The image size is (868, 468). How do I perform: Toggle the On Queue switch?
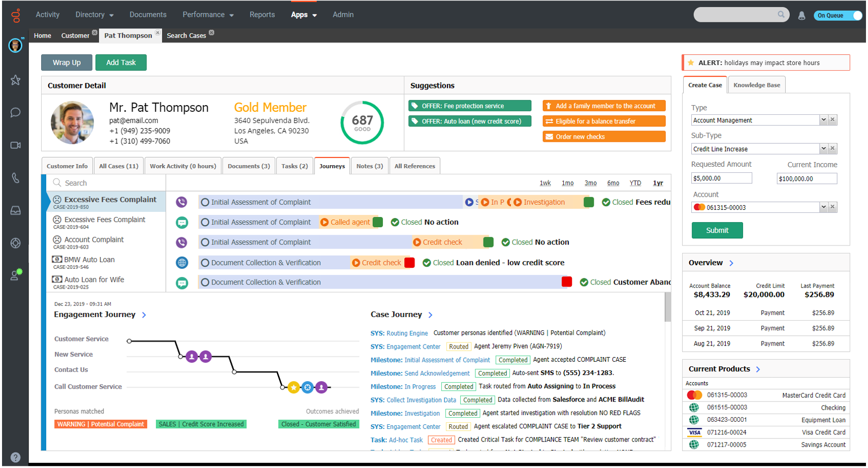[838, 15]
